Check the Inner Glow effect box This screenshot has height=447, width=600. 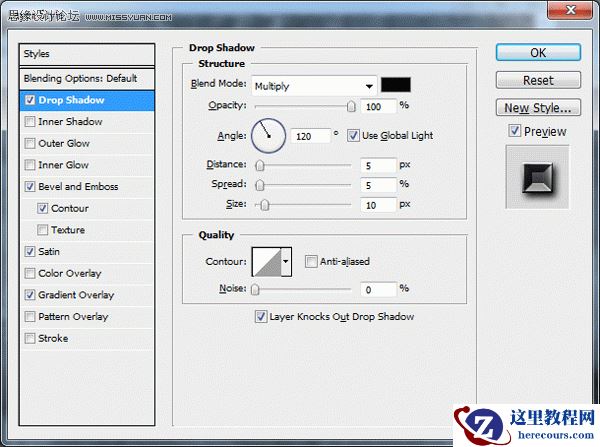click(30, 165)
